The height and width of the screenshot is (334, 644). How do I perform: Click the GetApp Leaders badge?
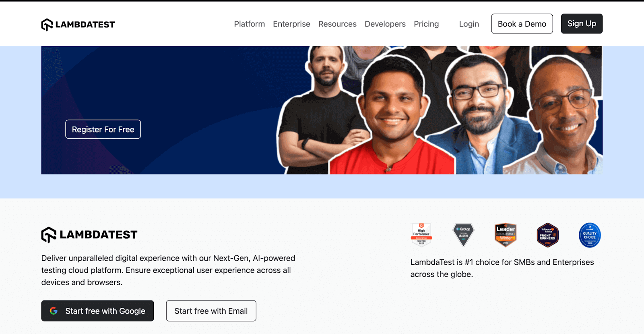coord(463,235)
